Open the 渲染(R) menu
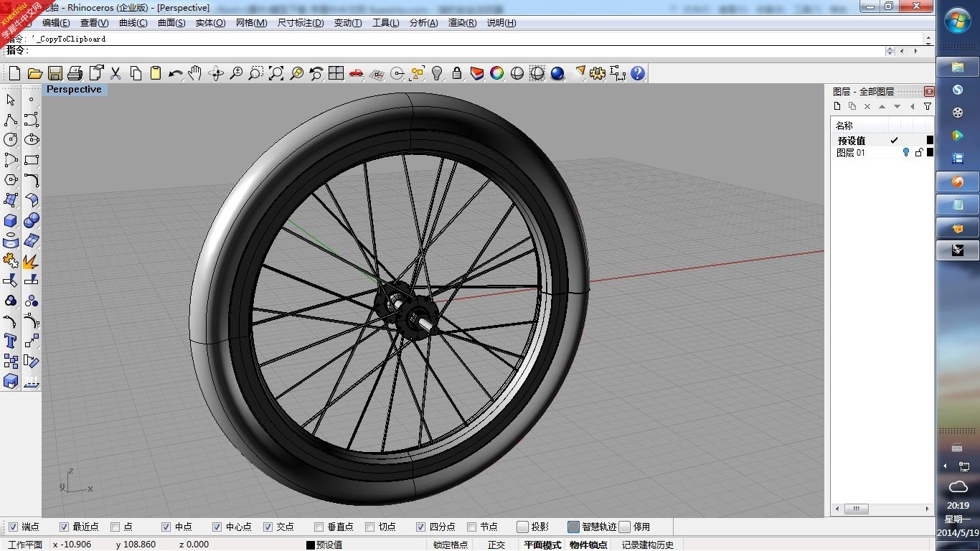Image resolution: width=980 pixels, height=551 pixels. pos(462,23)
